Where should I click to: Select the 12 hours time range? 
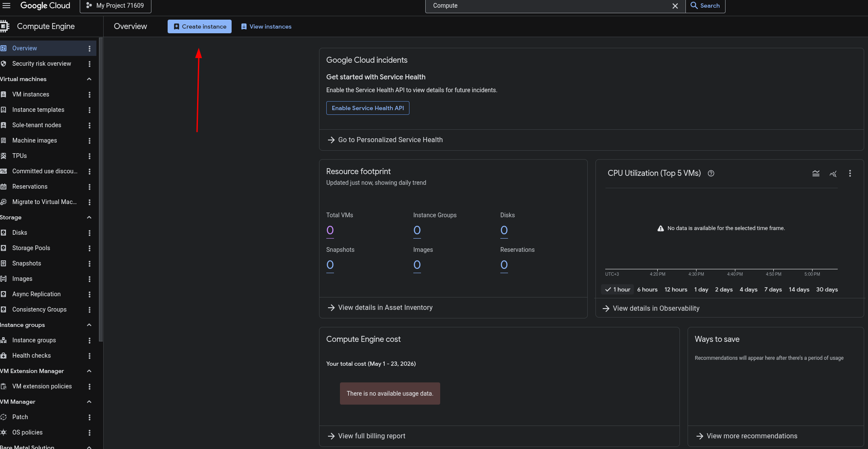click(676, 289)
